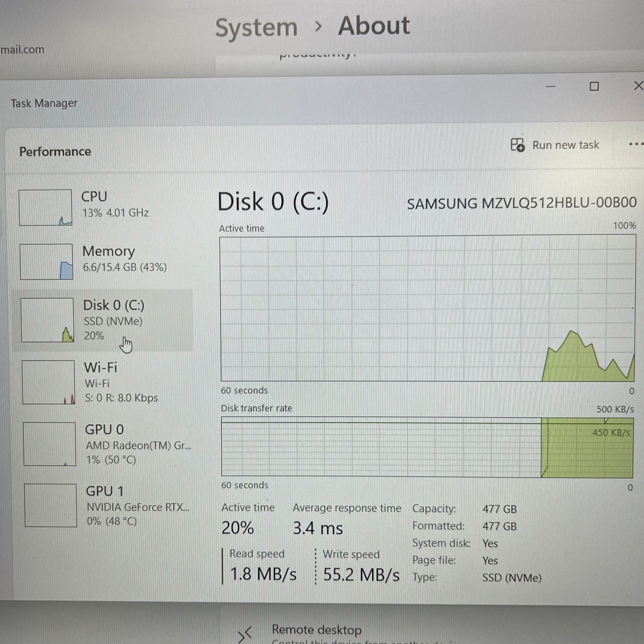
Task: Click the Active time graph area
Action: (x=427, y=308)
